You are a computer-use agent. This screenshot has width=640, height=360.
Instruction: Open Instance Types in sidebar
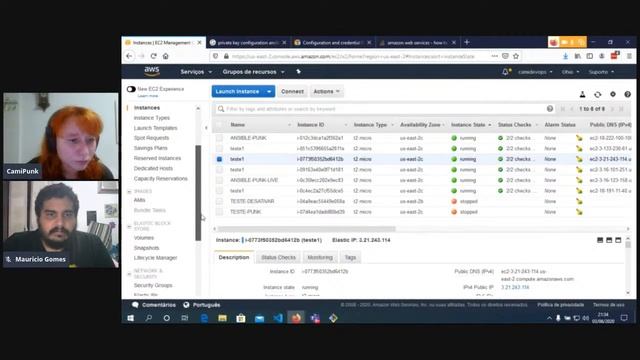pyautogui.click(x=151, y=118)
